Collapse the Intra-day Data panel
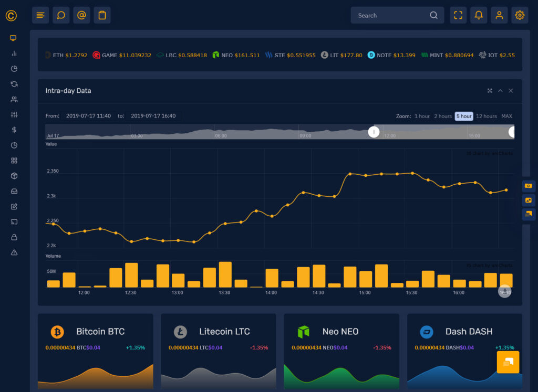Screen dimensions: 538x392 [500, 91]
